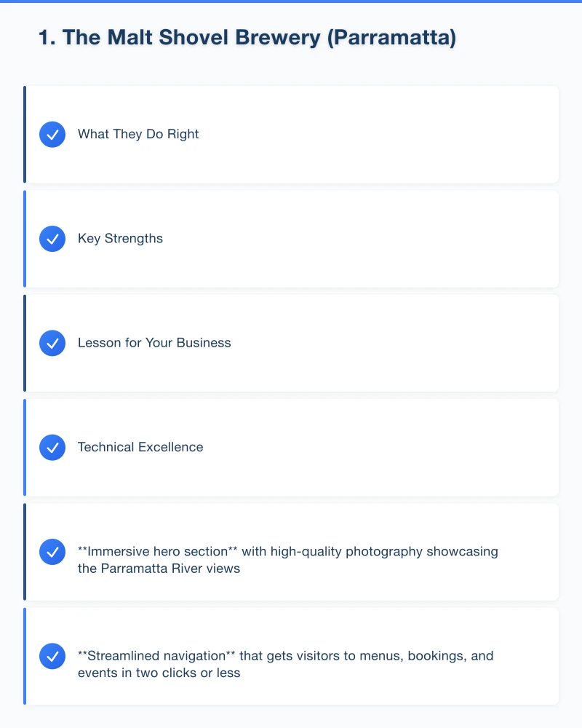582x728 pixels.
Task: Click left accent bar of Technical Excellence card
Action: (25, 447)
